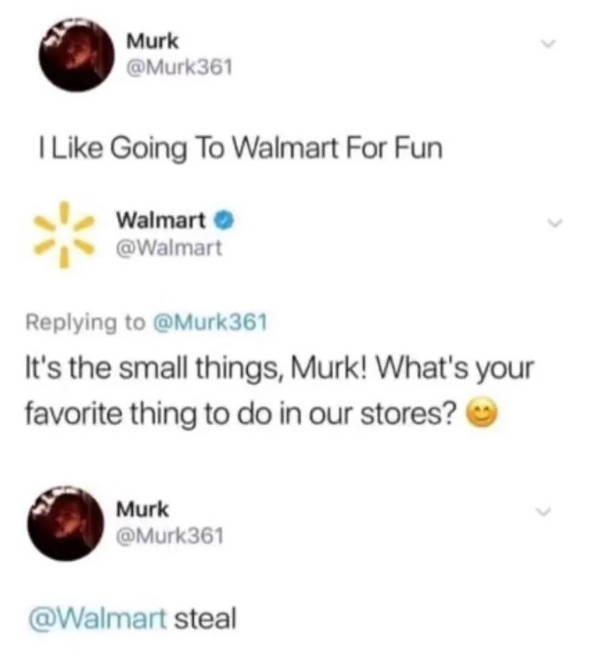The height and width of the screenshot is (667, 600).
Task: Click the @Murk361 handle in first tweet
Action: (x=179, y=67)
